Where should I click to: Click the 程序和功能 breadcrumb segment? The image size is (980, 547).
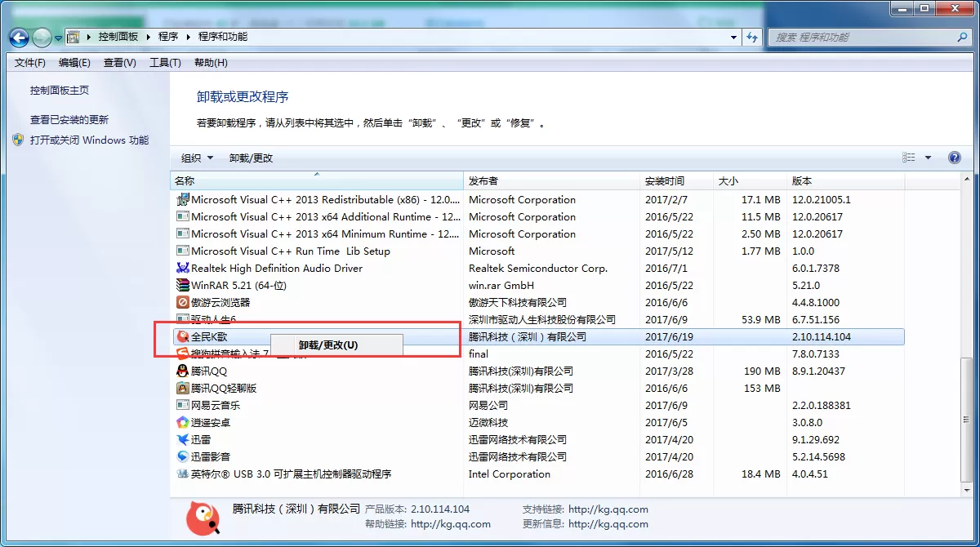point(223,37)
